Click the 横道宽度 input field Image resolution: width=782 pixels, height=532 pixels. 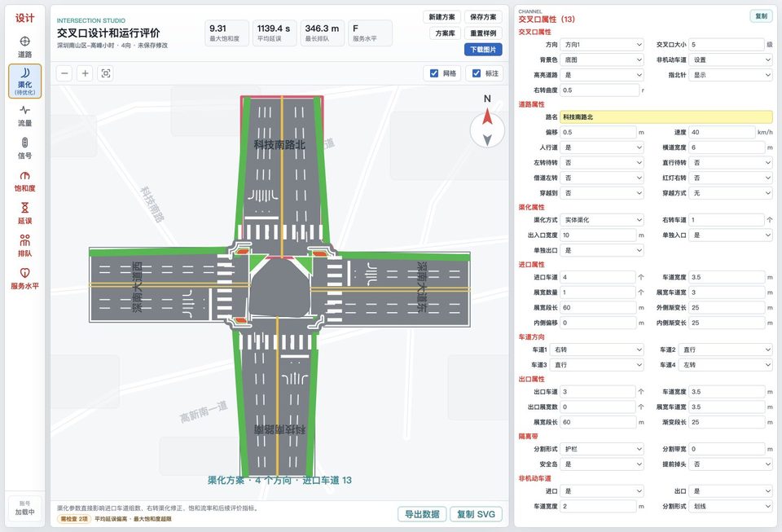pyautogui.click(x=727, y=147)
